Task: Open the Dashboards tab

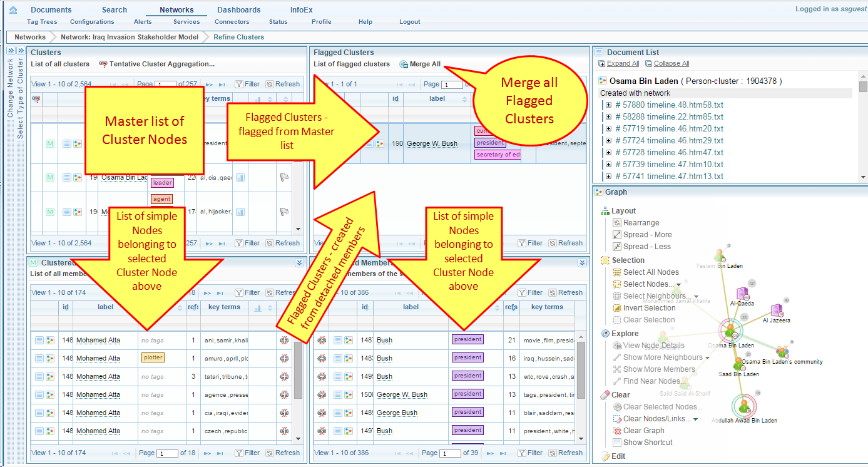Action: 238,10
